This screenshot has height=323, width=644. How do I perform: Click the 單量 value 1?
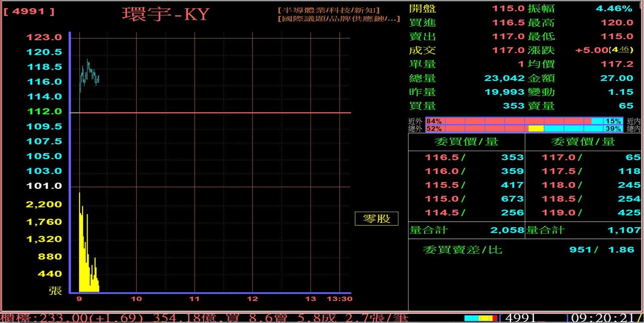tap(521, 64)
